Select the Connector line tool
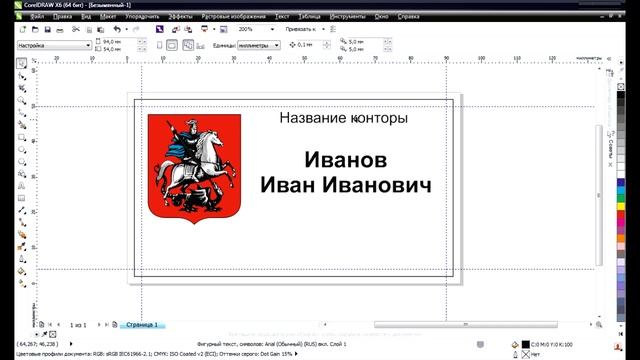Image resolution: width=640 pixels, height=360 pixels. coord(22,222)
